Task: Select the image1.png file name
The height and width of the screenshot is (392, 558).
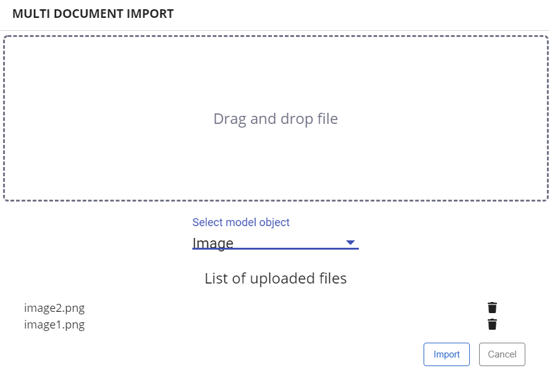Action: pos(54,325)
